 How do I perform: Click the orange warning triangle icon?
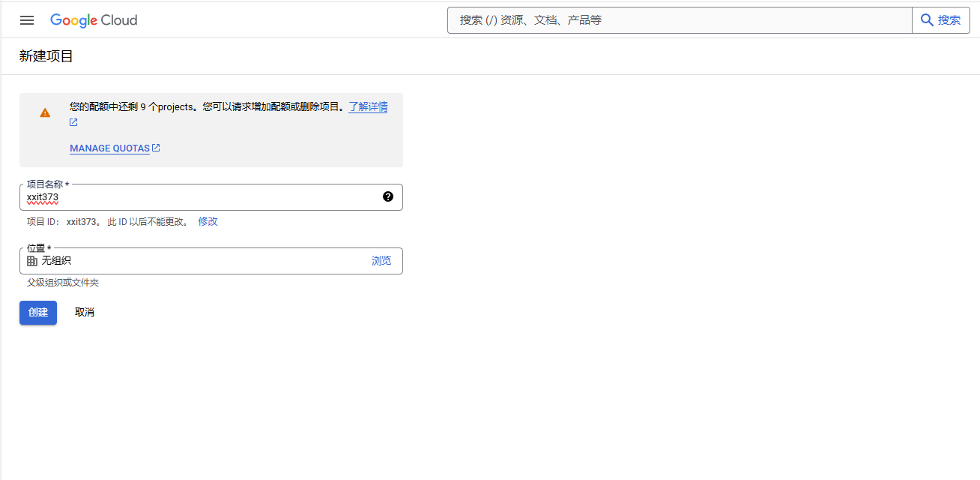(45, 112)
